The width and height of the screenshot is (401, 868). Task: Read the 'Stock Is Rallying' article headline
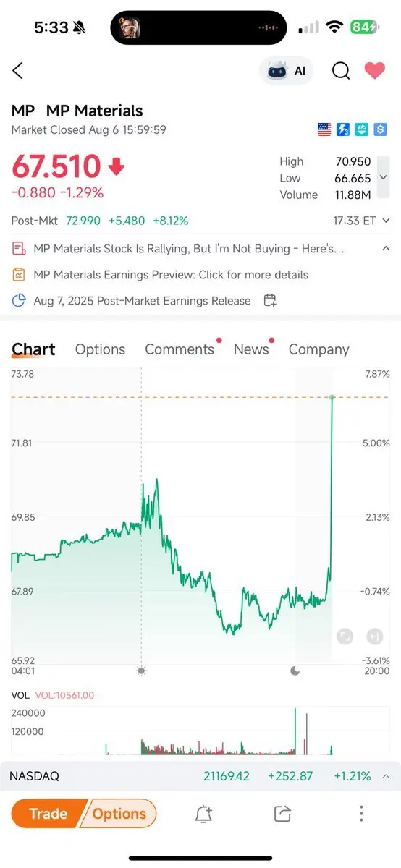pyautogui.click(x=189, y=249)
